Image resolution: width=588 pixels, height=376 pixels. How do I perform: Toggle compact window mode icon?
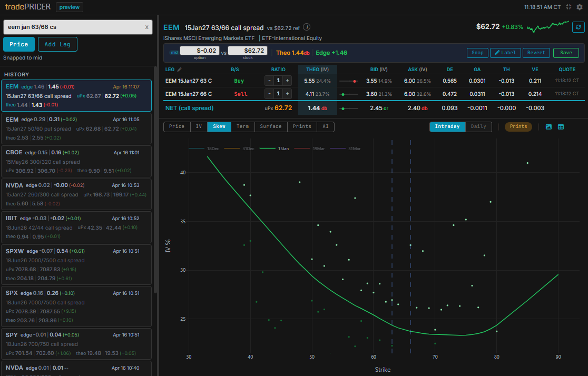pos(569,7)
